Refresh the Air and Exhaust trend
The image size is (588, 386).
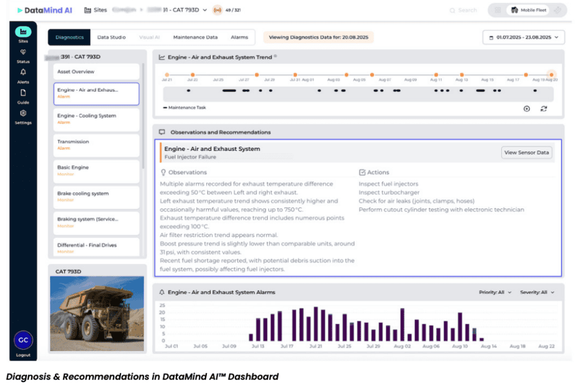[x=544, y=108]
